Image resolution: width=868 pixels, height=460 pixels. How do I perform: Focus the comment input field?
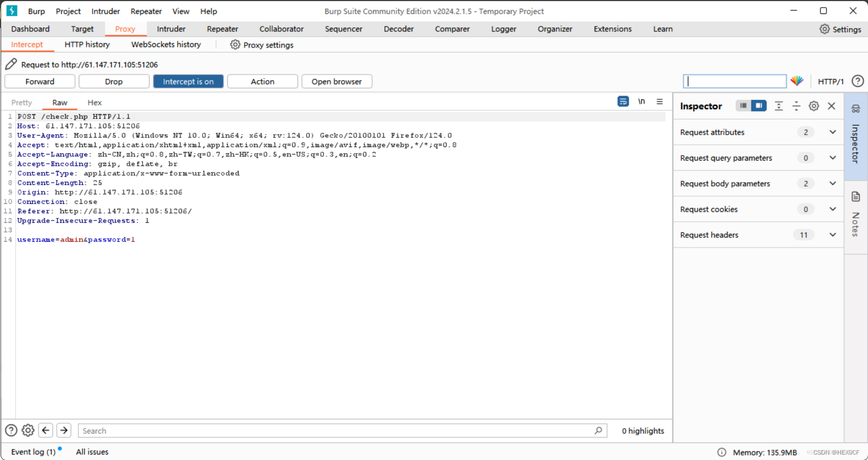735,81
